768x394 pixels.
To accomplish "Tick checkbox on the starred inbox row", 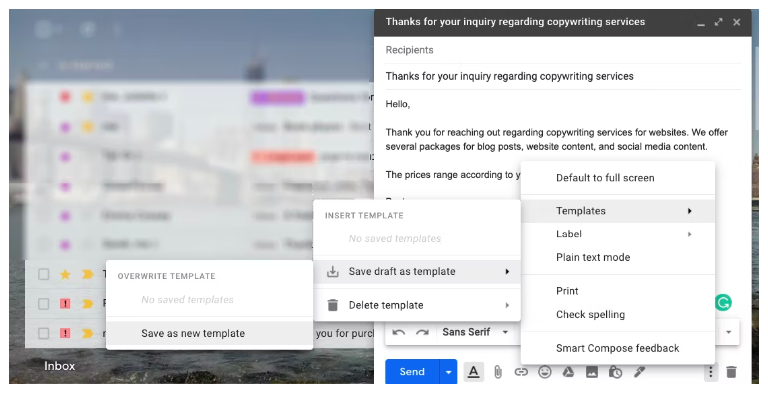I will point(44,274).
